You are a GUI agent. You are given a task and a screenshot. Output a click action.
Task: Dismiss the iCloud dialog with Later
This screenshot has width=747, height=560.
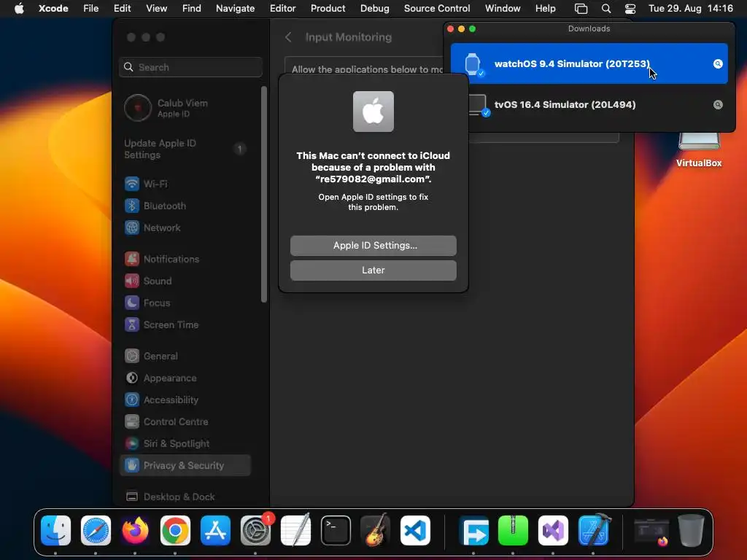(x=373, y=271)
